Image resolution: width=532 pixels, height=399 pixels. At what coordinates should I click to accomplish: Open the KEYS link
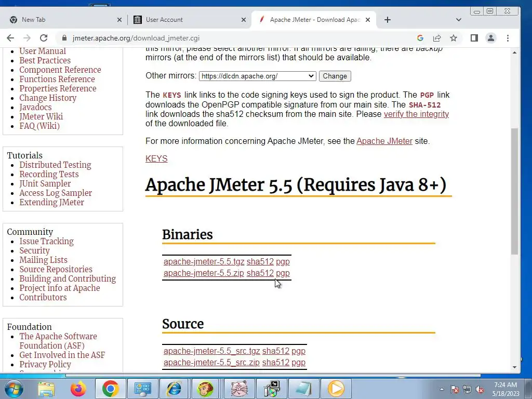[156, 159]
